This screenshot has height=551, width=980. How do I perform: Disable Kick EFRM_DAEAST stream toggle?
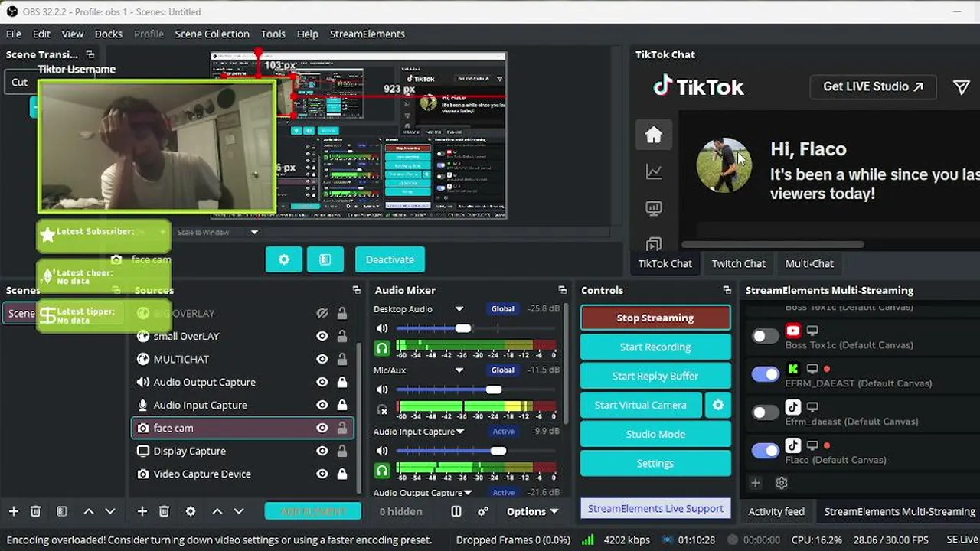tap(765, 374)
